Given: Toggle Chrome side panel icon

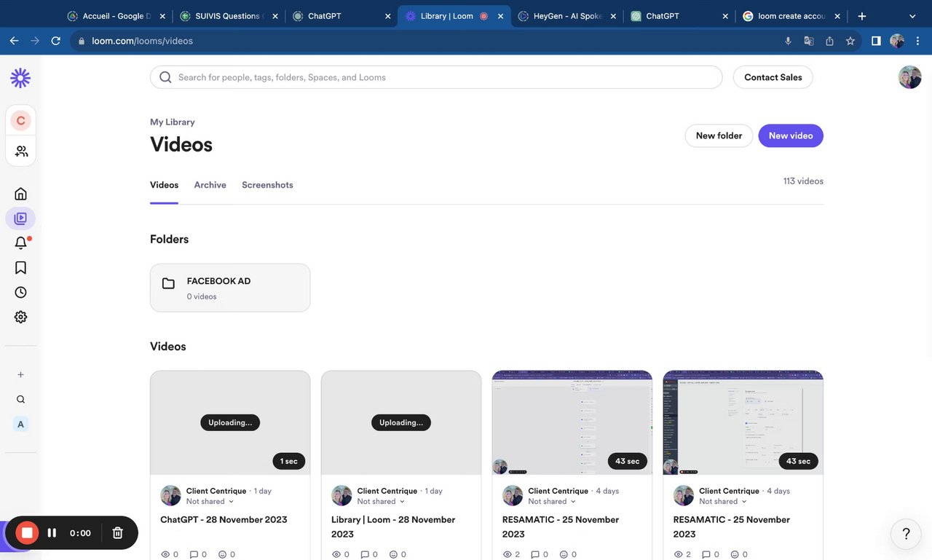Looking at the screenshot, I should coord(876,41).
